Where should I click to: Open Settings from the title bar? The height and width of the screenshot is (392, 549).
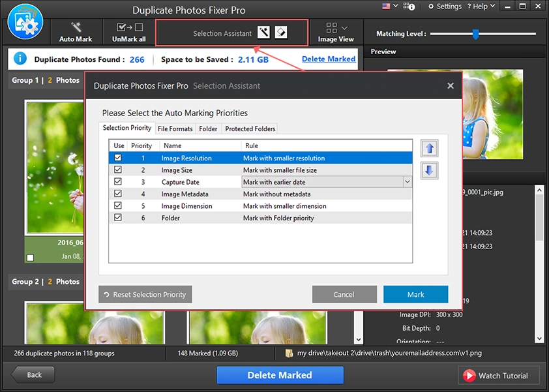coord(445,7)
